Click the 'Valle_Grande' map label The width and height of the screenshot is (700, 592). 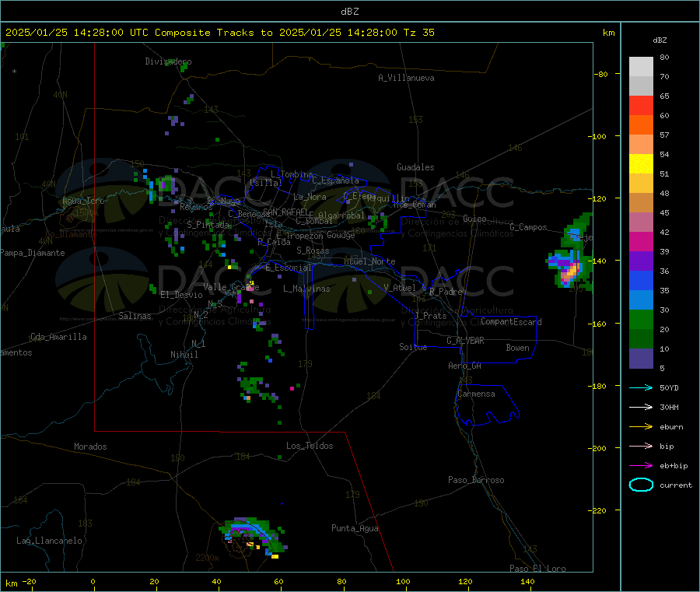(x=231, y=287)
